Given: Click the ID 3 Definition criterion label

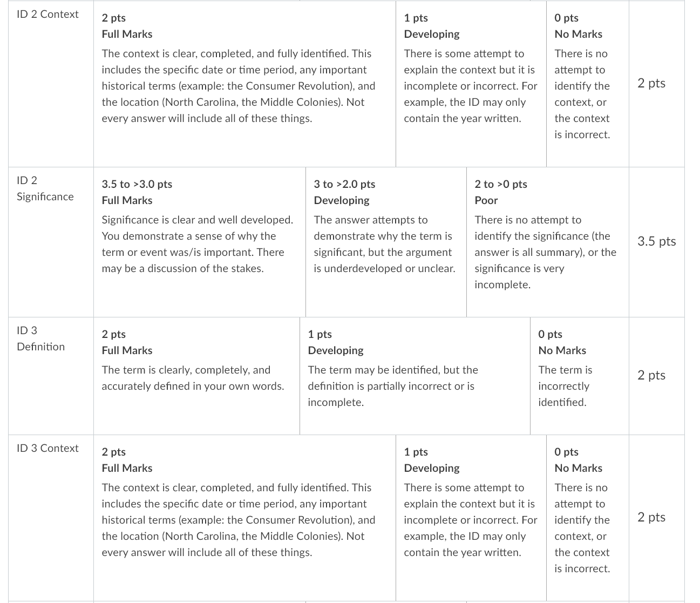Looking at the screenshot, I should [41, 338].
